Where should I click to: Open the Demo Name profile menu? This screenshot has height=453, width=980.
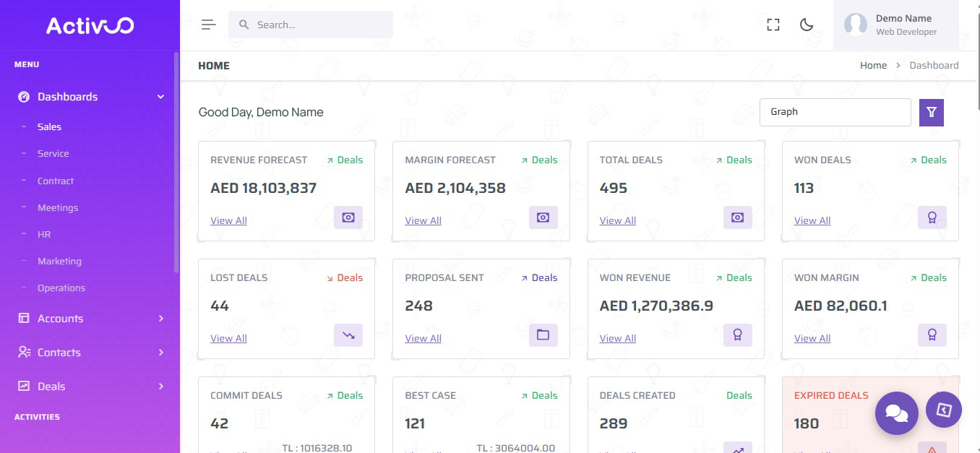(896, 25)
